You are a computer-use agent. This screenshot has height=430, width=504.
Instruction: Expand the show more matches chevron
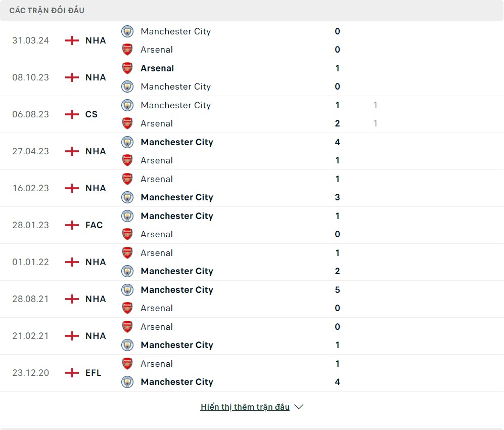(x=299, y=407)
